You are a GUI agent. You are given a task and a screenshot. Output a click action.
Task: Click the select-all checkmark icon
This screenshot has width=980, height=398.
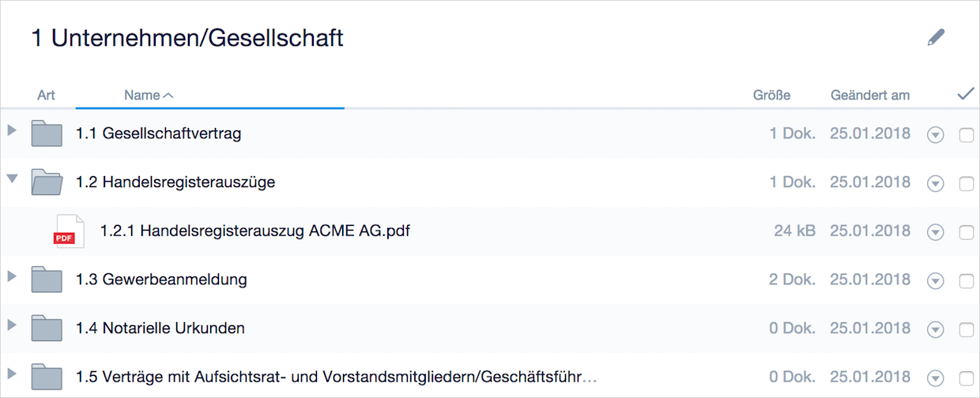(965, 94)
